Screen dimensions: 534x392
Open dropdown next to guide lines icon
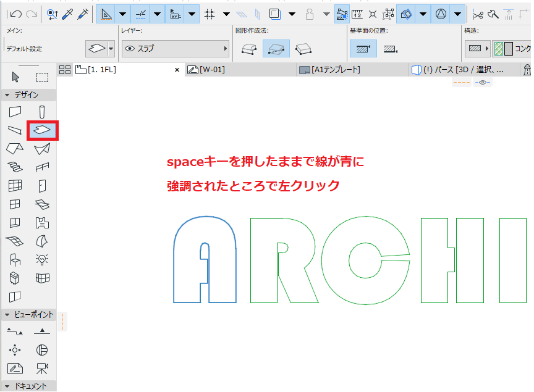click(122, 14)
